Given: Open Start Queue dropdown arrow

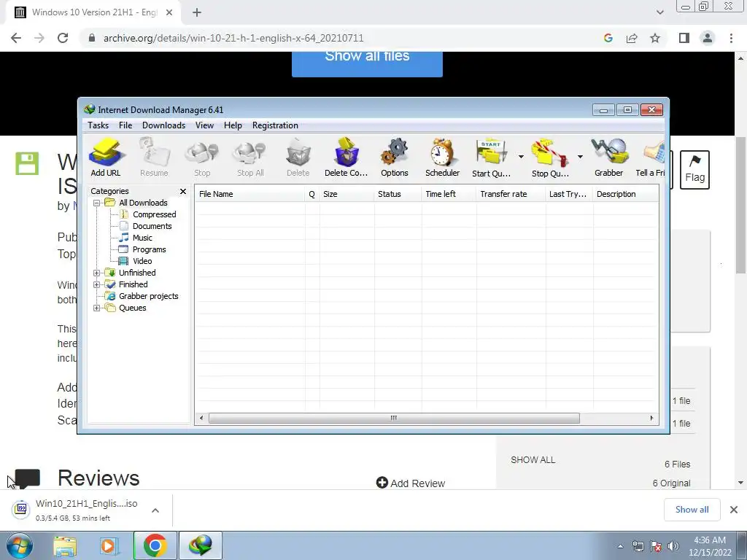Looking at the screenshot, I should click(521, 157).
